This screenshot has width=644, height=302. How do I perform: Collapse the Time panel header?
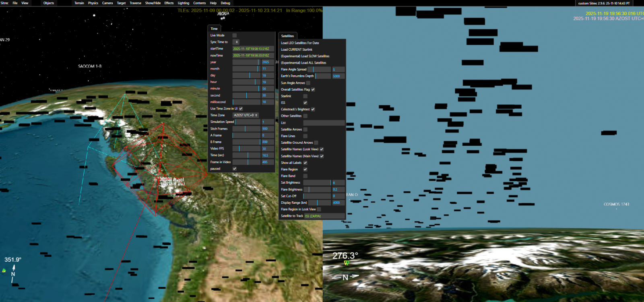(214, 29)
